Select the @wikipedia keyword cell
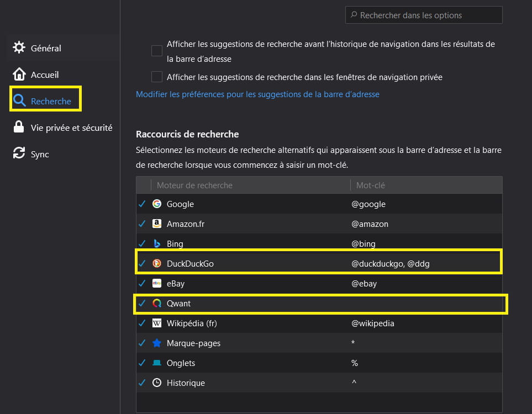This screenshot has height=414, width=532. [x=373, y=323]
